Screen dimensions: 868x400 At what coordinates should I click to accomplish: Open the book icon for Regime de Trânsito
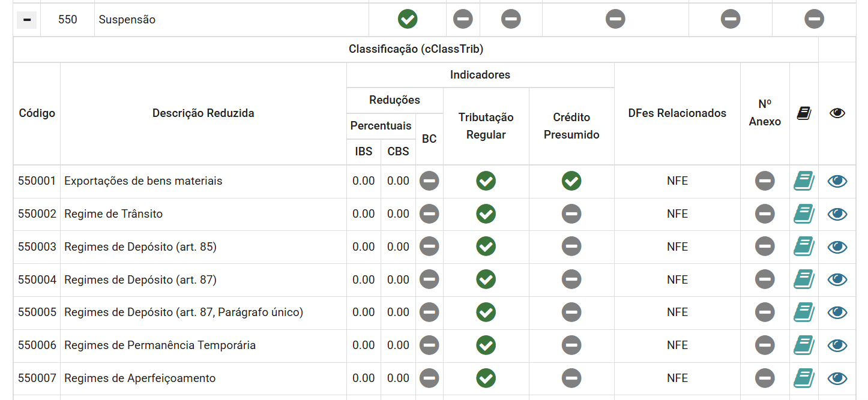click(804, 214)
